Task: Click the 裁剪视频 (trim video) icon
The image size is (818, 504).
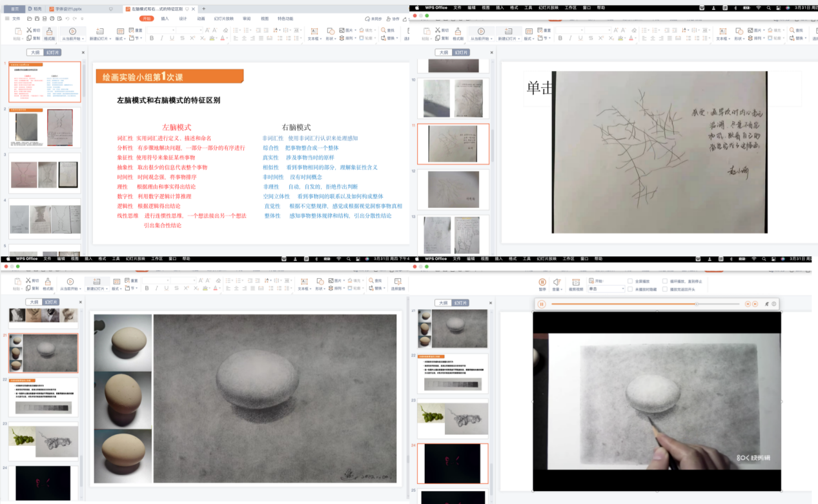Action: (576, 283)
